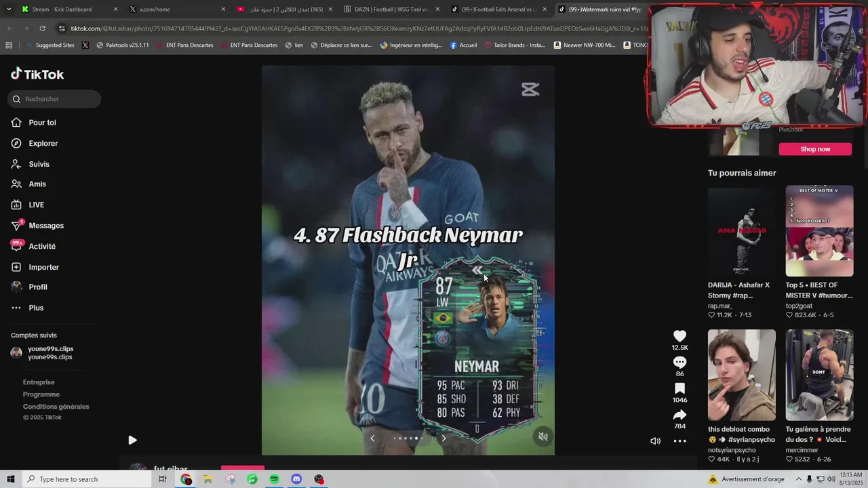The width and height of the screenshot is (868, 488).
Task: Click the slide pagination dots indicator
Action: coord(408,438)
